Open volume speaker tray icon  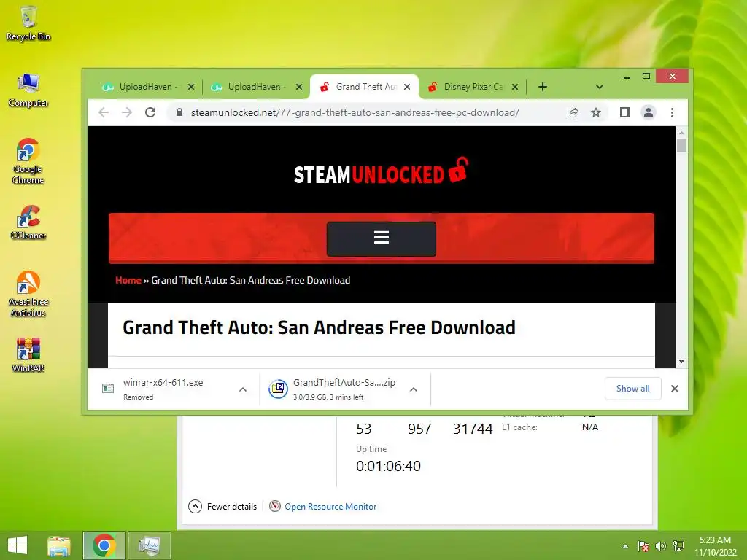coord(661,545)
